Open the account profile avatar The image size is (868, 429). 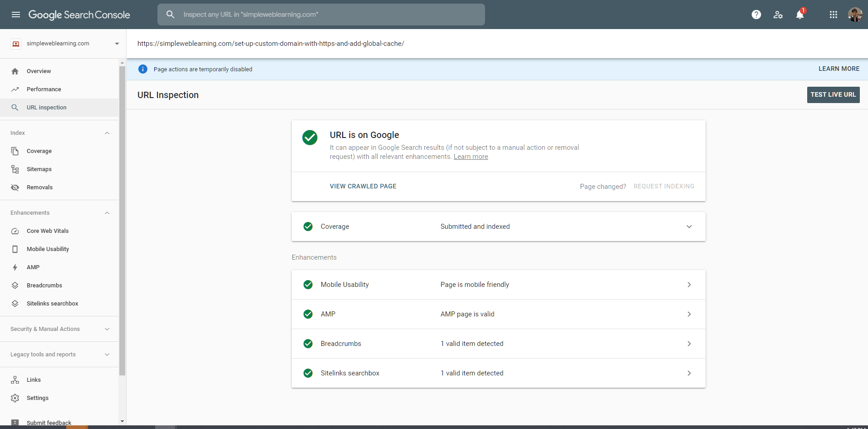point(855,15)
